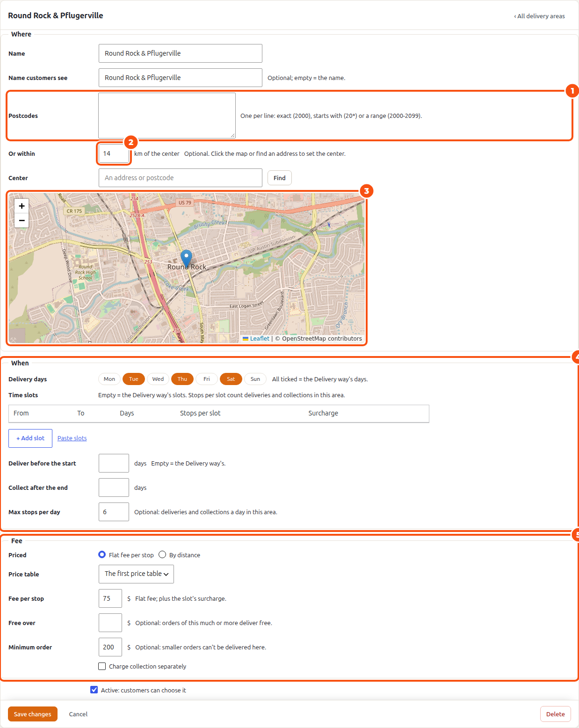The image size is (579, 728).
Task: Click the 'Stops per slot' column header
Action: 200,413
